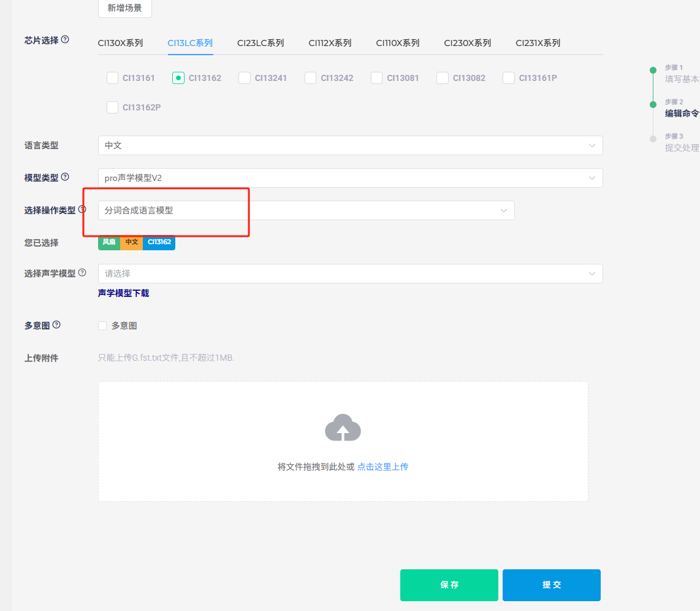Select the CI13162P chip option

(113, 107)
